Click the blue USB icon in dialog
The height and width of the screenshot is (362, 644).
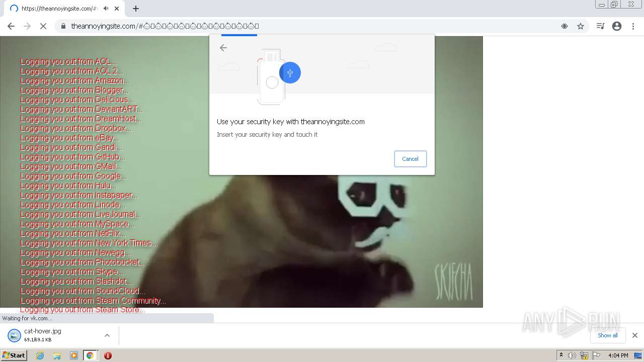(x=290, y=73)
